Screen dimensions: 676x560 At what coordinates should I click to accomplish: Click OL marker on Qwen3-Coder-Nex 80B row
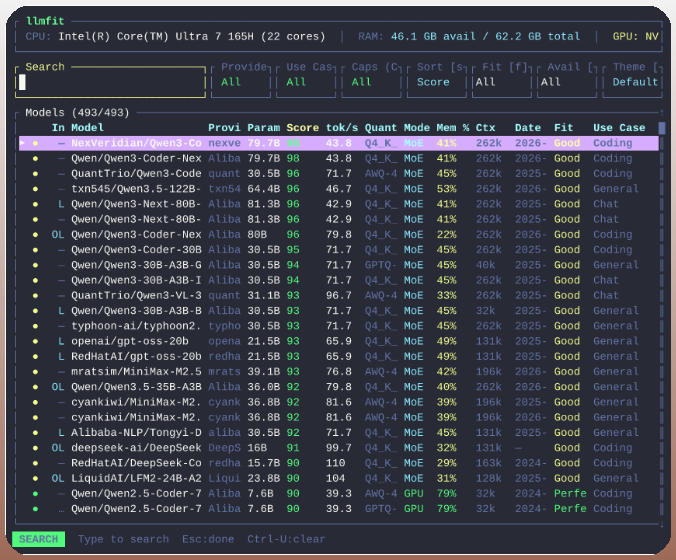[58, 235]
